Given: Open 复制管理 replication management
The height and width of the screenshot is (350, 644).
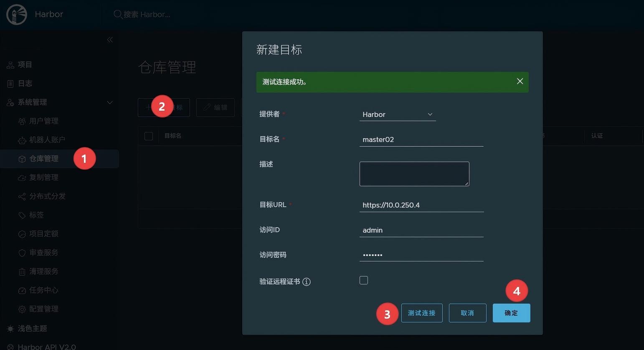Looking at the screenshot, I should 43,177.
